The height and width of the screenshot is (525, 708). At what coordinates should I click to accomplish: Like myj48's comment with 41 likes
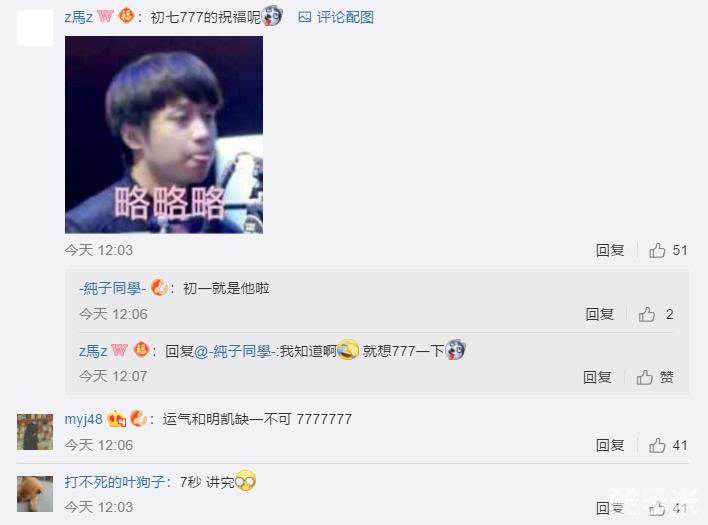[x=668, y=446]
